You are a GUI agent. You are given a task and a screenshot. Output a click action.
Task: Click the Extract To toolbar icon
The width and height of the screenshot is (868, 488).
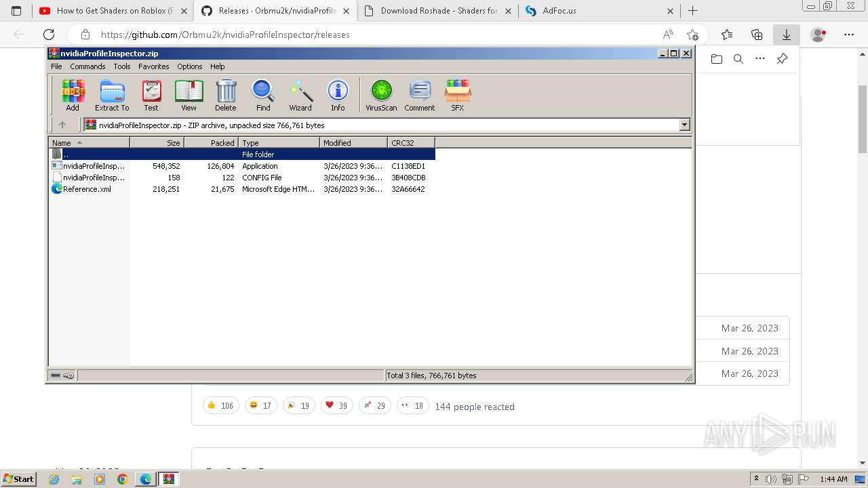pyautogui.click(x=112, y=96)
